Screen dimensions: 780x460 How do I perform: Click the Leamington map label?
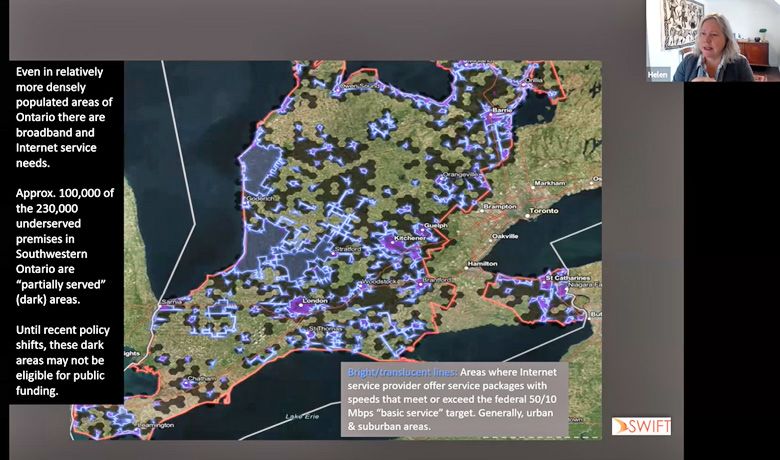[x=155, y=425]
